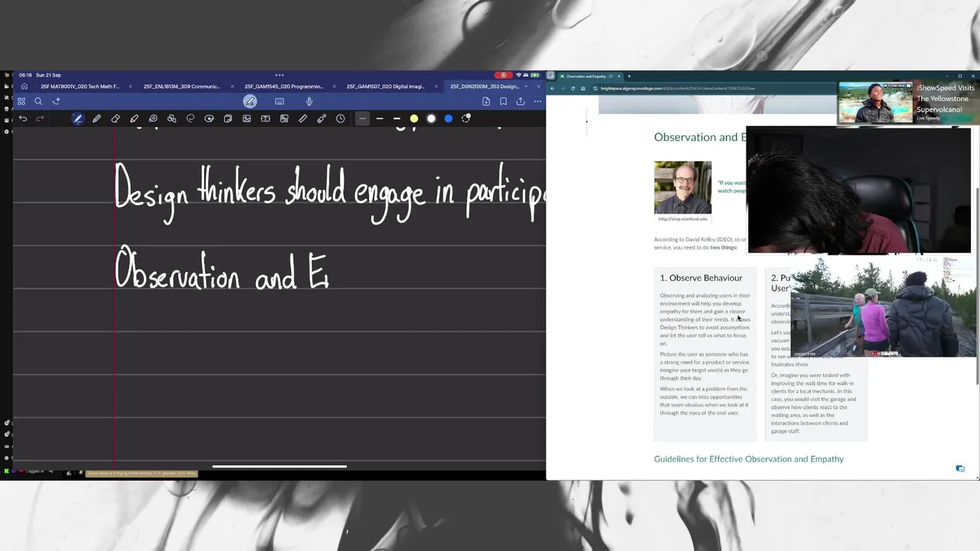The width and height of the screenshot is (980, 551).
Task: Redo the last undone stroke
Action: click(40, 119)
